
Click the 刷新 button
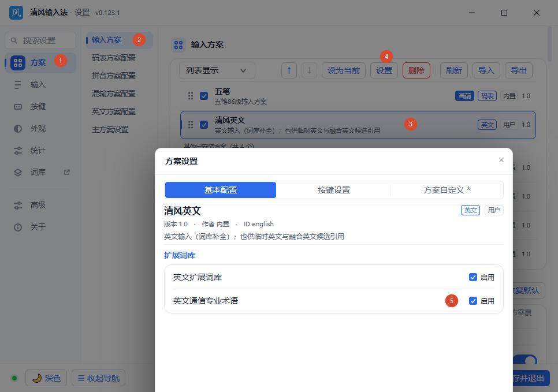[453, 70]
